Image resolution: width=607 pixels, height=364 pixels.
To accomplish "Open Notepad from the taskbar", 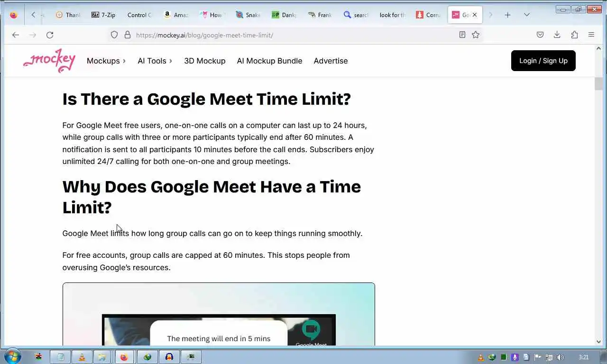I will point(60,357).
